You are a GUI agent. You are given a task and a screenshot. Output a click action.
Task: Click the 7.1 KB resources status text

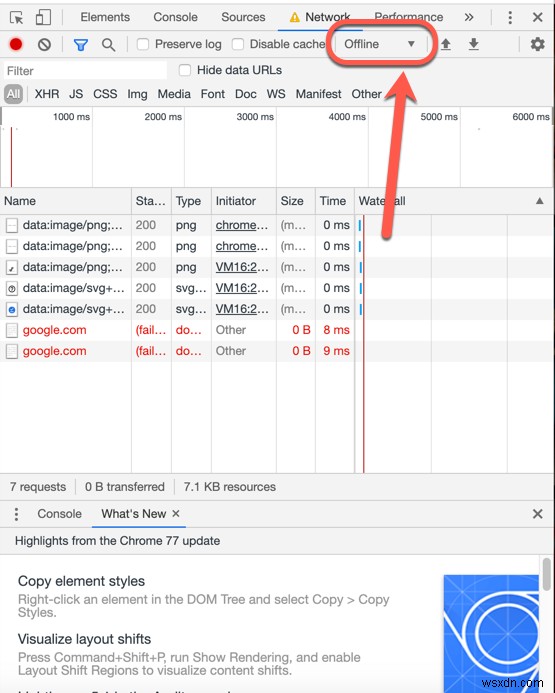[230, 487]
